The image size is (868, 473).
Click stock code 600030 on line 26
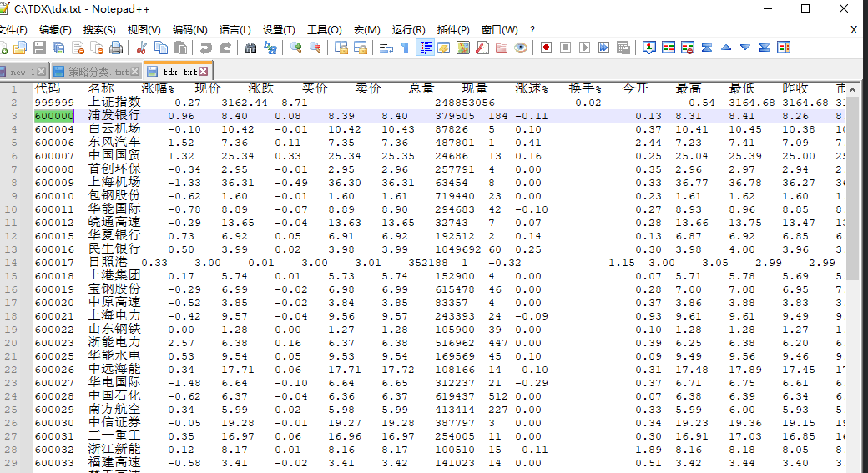54,423
